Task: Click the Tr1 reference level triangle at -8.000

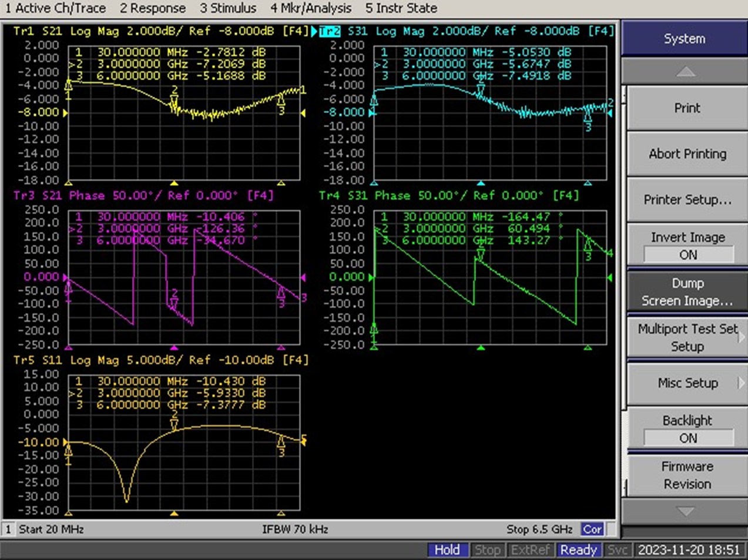Action: [66, 112]
